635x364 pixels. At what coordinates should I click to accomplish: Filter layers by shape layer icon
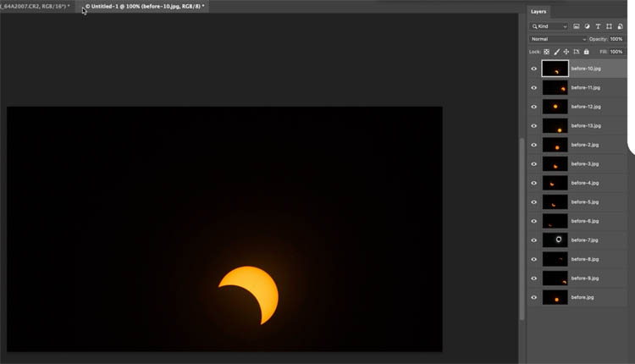tap(609, 26)
